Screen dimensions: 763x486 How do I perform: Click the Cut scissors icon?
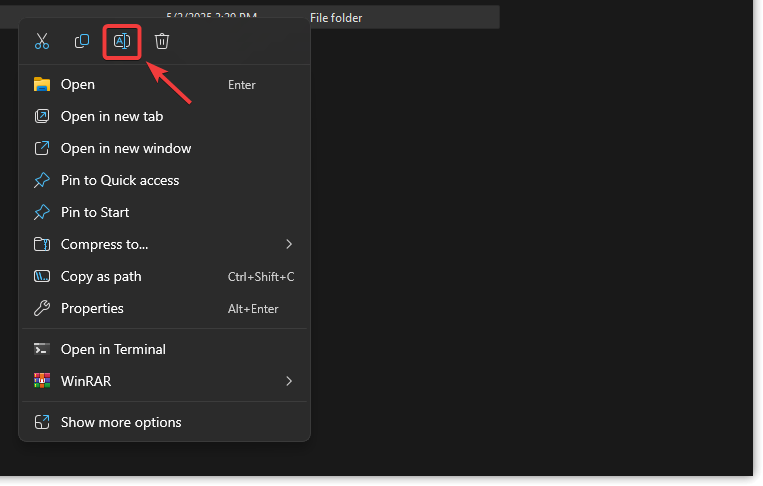(41, 41)
